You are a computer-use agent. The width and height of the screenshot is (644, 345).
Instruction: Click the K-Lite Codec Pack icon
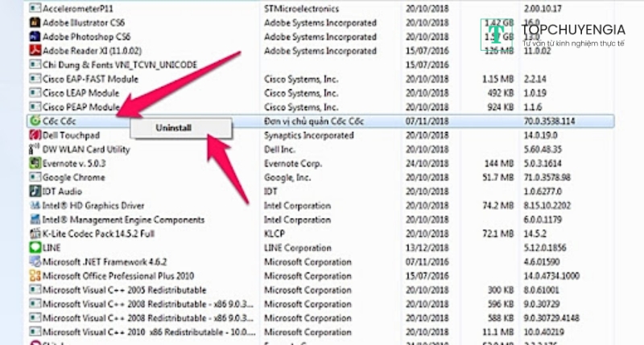click(x=35, y=233)
